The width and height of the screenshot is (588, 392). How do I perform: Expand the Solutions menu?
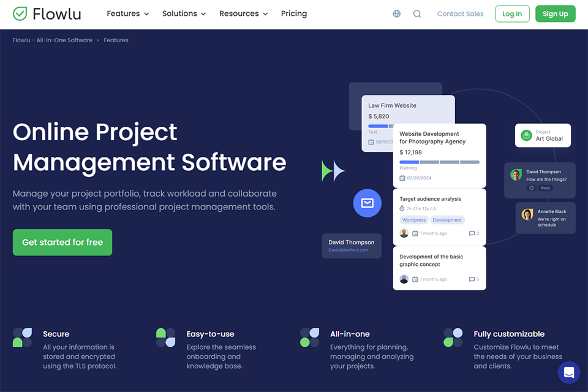tap(184, 13)
